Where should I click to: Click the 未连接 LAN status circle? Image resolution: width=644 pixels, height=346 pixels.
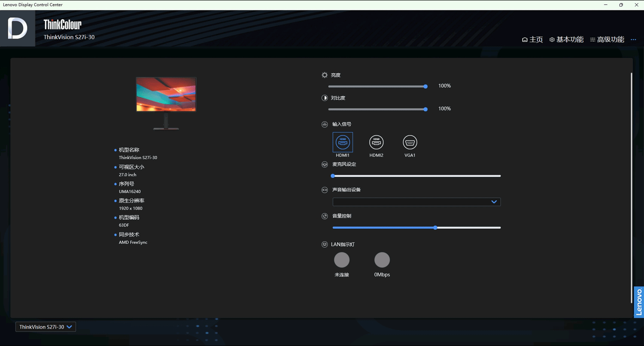tap(342, 260)
